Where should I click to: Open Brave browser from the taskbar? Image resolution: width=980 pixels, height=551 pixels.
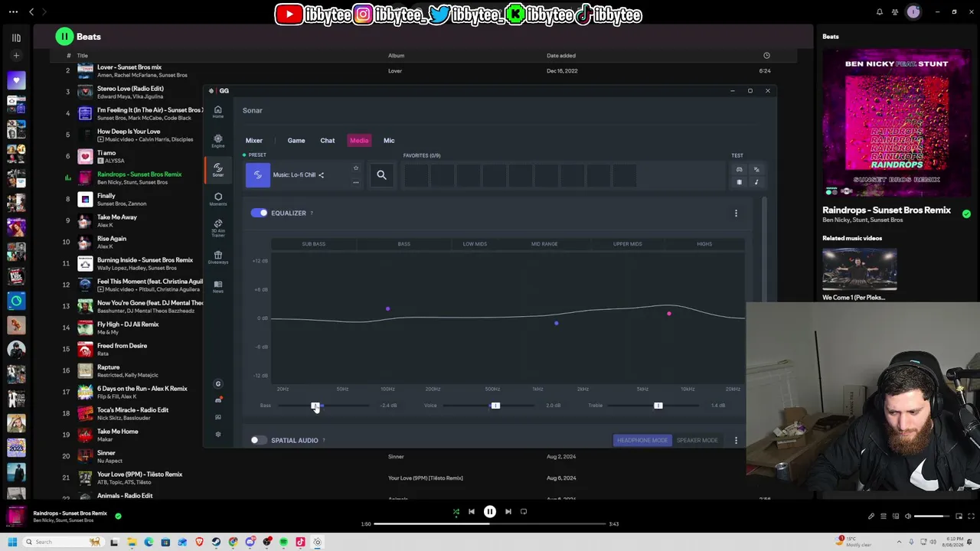tap(199, 542)
